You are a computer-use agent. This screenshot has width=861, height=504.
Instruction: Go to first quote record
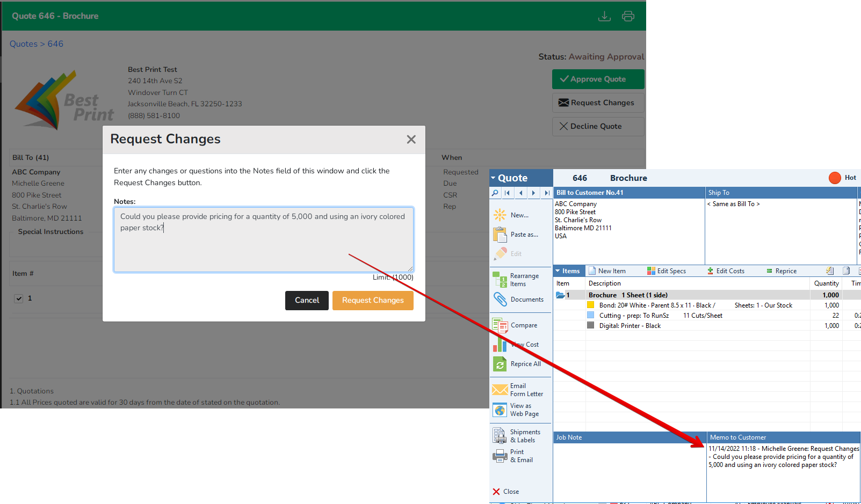click(x=507, y=193)
